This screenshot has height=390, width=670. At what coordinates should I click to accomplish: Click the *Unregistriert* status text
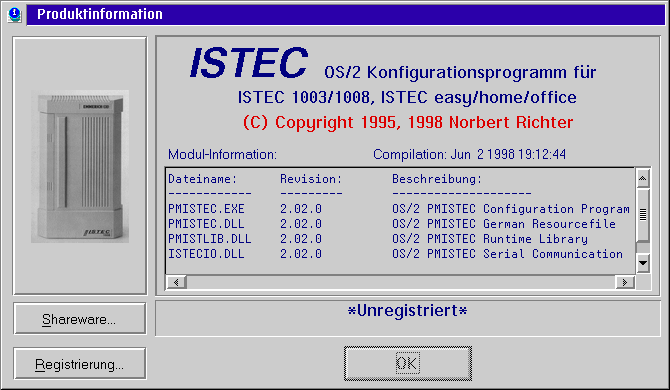(x=408, y=311)
